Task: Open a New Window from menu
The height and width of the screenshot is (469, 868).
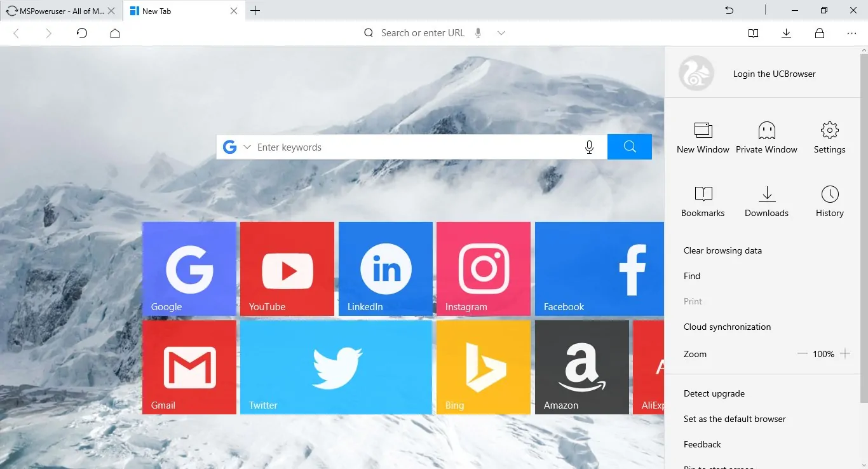Action: (x=703, y=138)
